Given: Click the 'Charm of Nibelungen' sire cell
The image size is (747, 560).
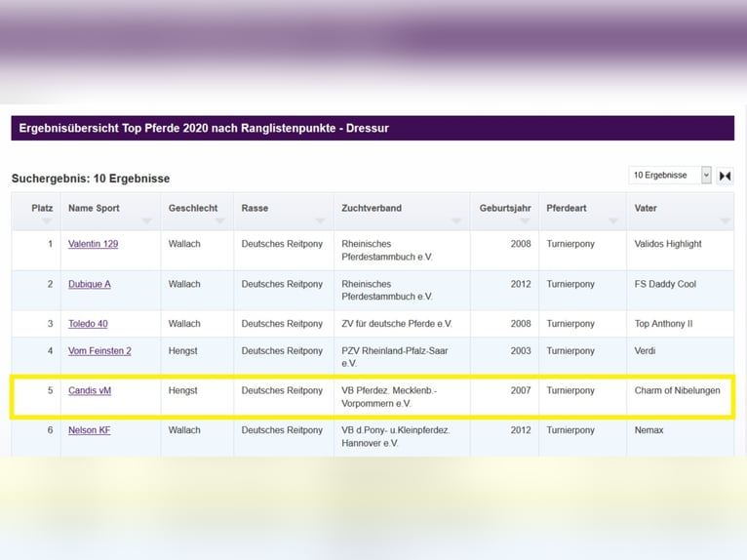Looking at the screenshot, I should [x=677, y=390].
